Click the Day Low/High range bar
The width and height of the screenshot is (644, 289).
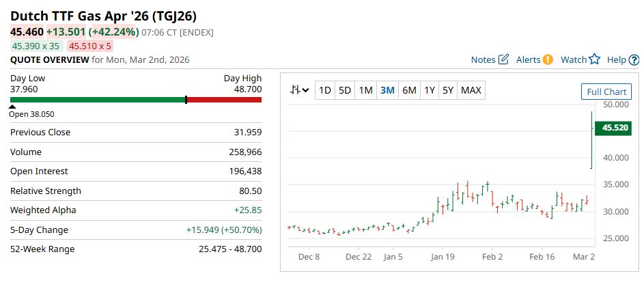click(136, 100)
